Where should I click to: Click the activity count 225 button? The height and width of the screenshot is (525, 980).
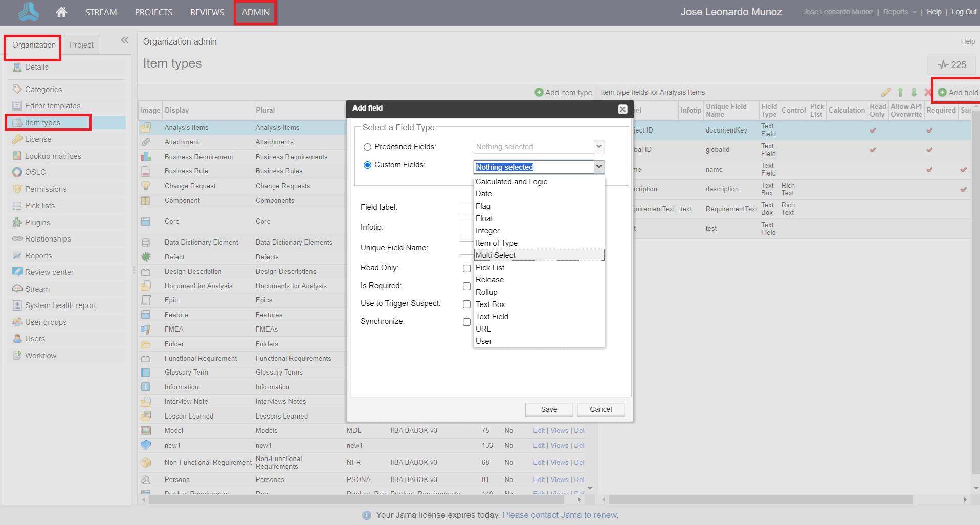(951, 65)
